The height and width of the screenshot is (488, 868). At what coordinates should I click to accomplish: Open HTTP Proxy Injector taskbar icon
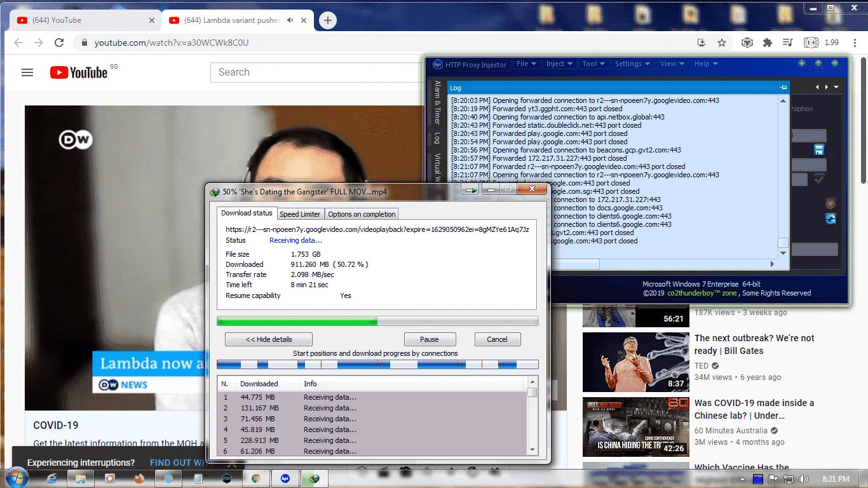[285, 478]
